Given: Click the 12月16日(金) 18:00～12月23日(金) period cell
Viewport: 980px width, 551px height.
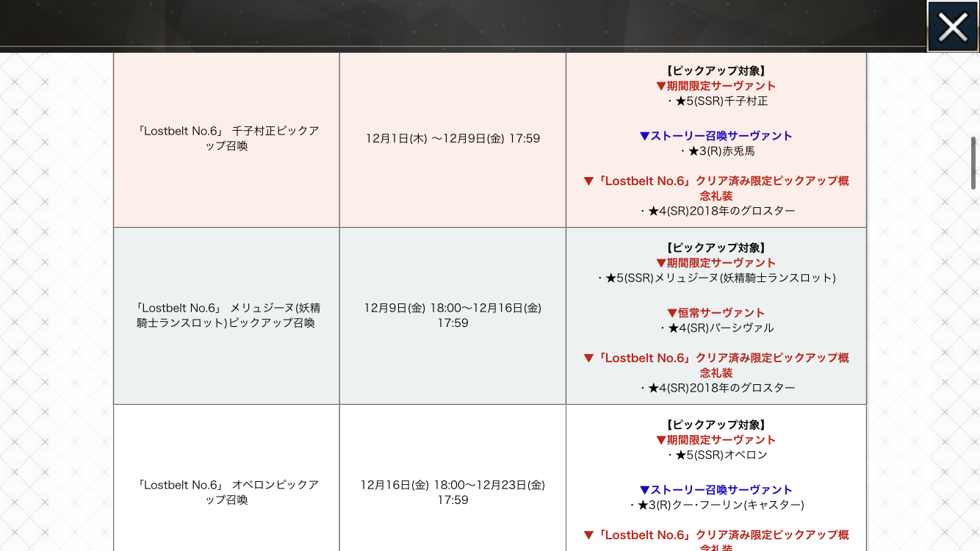Looking at the screenshot, I should [453, 492].
